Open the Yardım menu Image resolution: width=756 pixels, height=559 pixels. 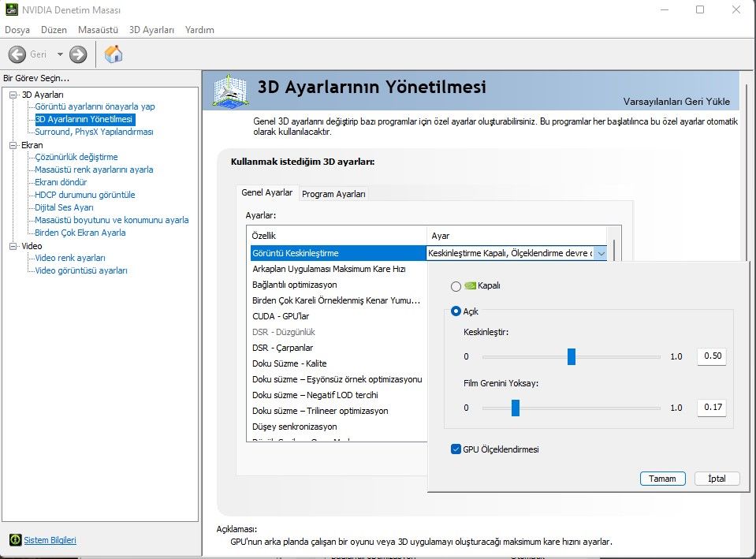(199, 30)
